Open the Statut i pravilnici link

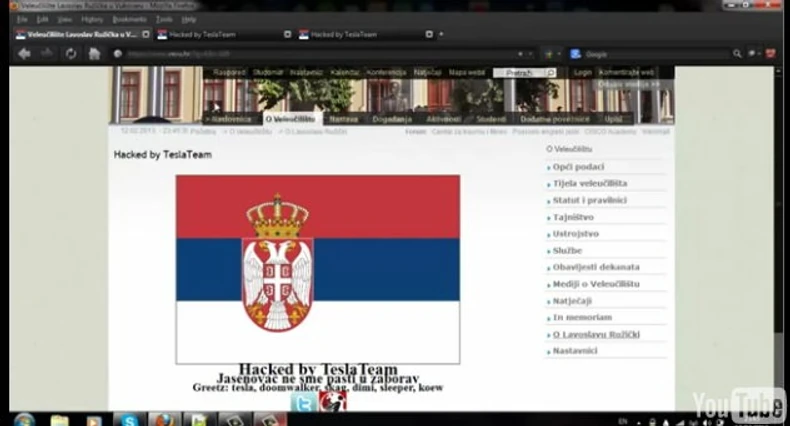[589, 200]
